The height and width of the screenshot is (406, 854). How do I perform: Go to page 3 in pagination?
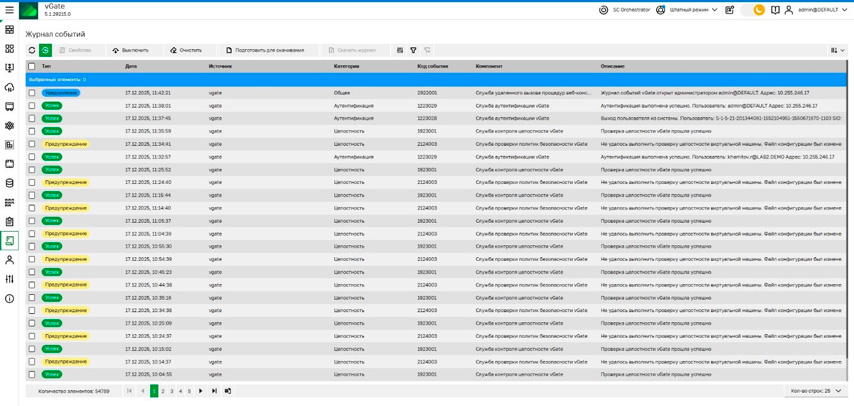[172, 391]
